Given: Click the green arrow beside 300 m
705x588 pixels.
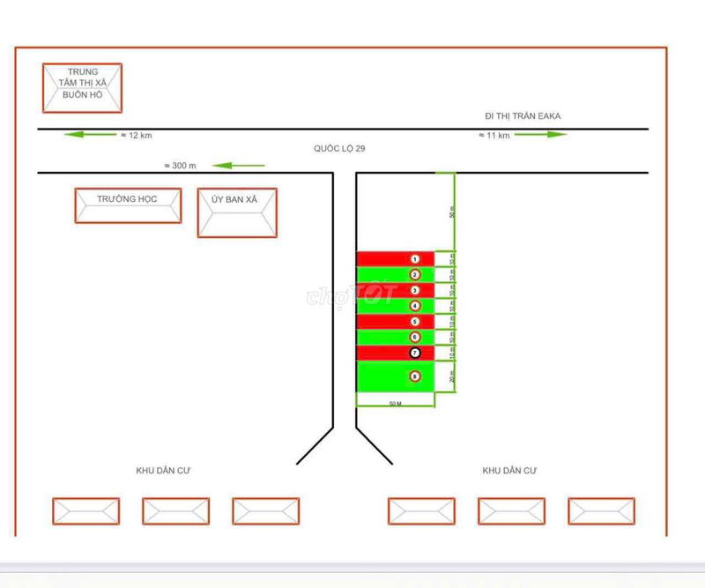Looking at the screenshot, I should pyautogui.click(x=238, y=165).
